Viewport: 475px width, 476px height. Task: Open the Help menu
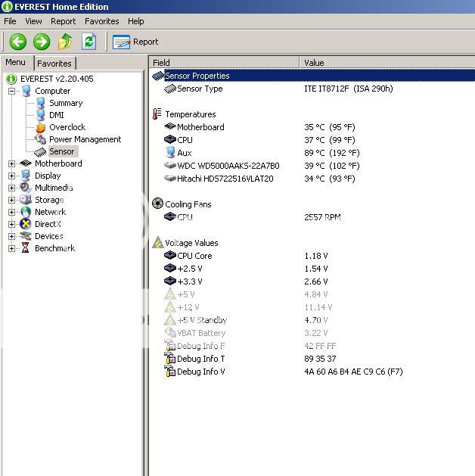click(136, 21)
